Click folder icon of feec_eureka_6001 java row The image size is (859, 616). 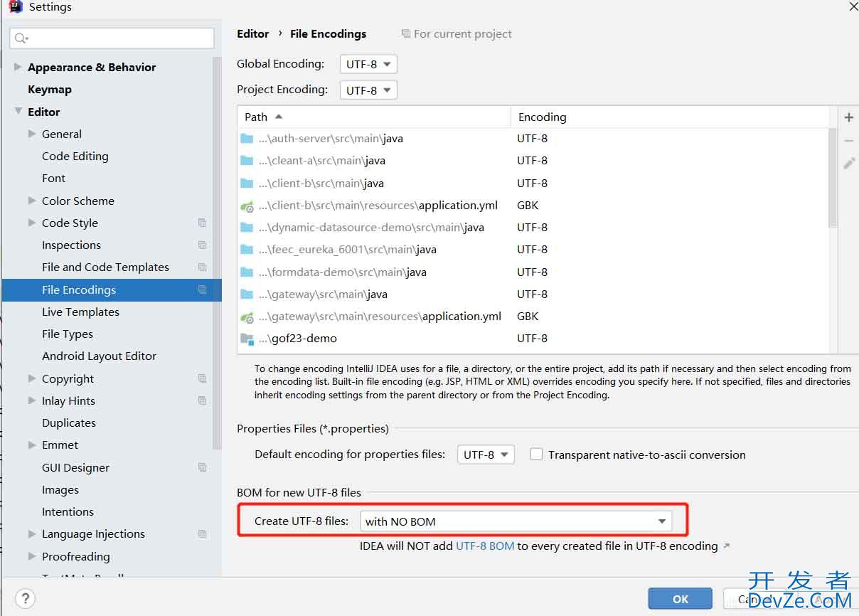point(247,250)
